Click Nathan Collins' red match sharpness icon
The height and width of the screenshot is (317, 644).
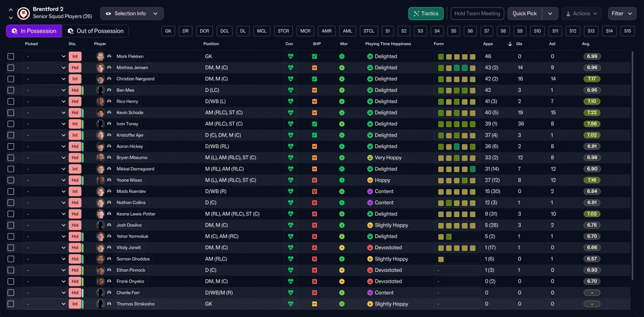314,203
